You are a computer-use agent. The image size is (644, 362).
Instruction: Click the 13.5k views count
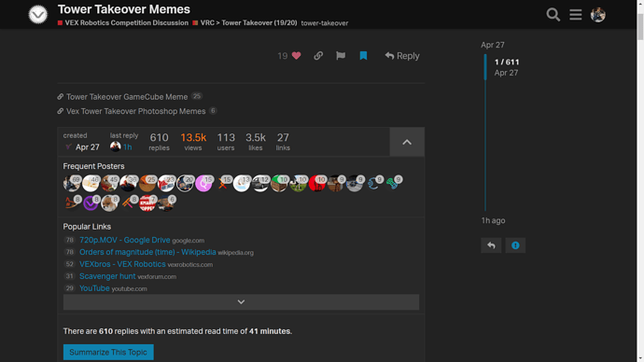pyautogui.click(x=193, y=142)
